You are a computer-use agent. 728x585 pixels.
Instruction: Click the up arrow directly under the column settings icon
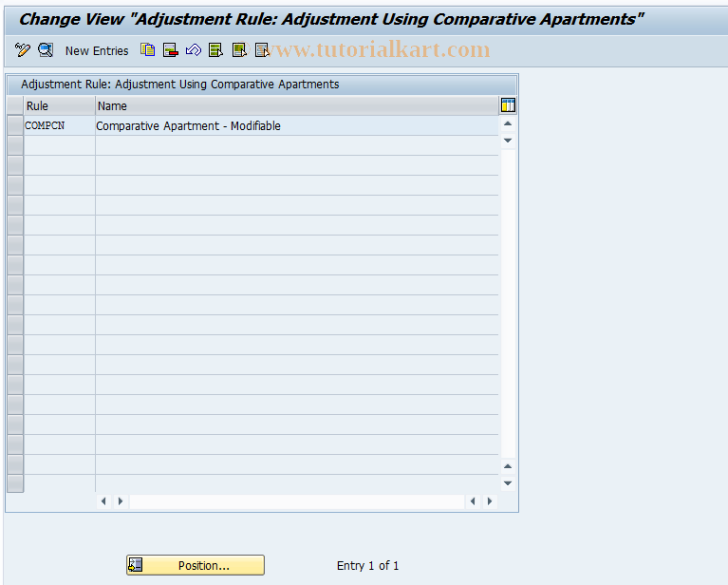[508, 123]
